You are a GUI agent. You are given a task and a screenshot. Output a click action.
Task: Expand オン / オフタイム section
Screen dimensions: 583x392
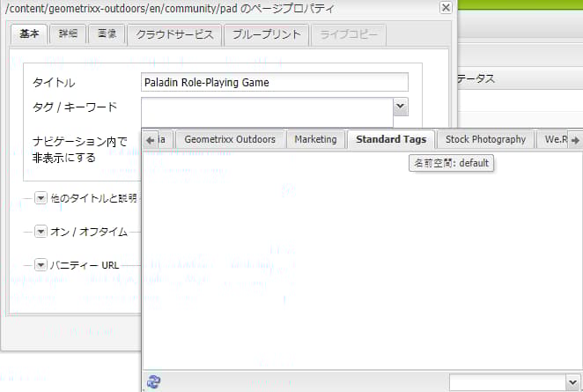tap(41, 232)
